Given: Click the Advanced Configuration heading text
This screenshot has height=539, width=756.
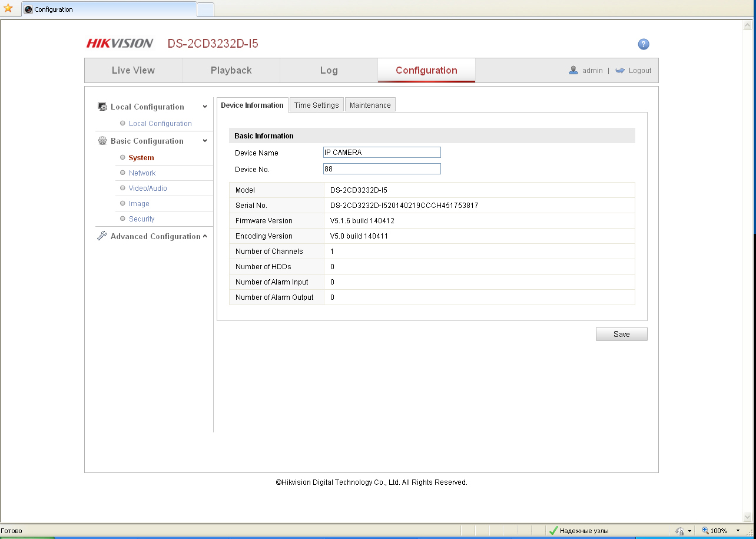Looking at the screenshot, I should [x=155, y=236].
